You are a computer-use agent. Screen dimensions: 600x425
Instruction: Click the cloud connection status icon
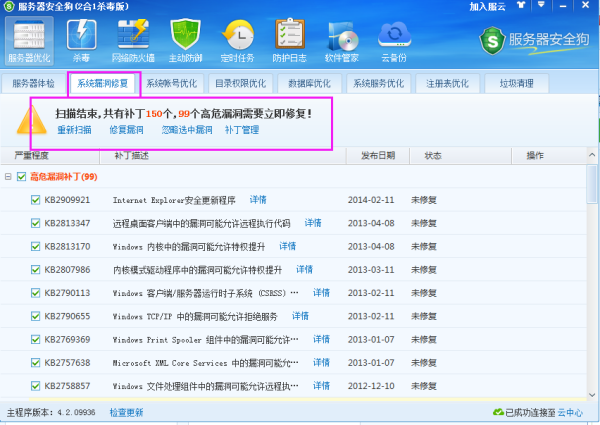(x=498, y=412)
